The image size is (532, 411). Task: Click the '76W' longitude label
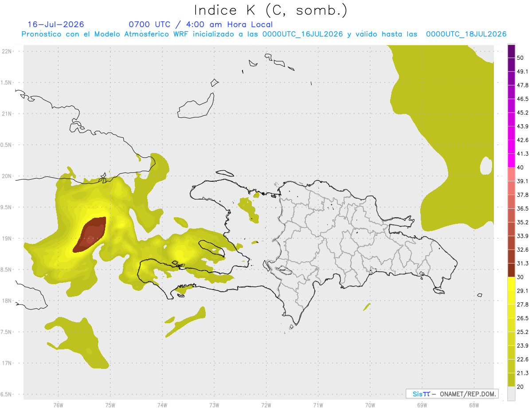click(58, 405)
